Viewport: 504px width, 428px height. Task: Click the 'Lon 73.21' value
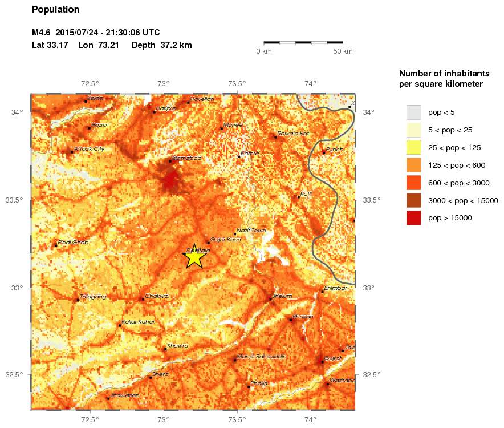pos(99,45)
